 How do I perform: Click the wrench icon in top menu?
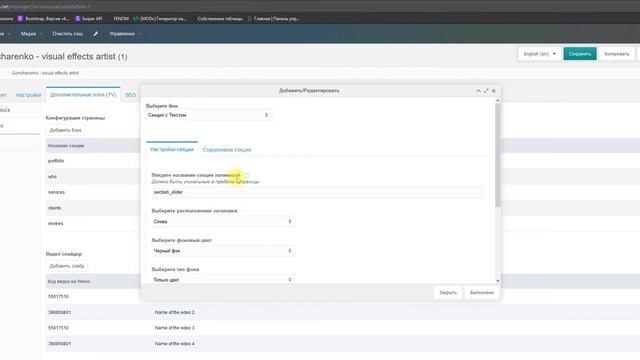tap(96, 34)
